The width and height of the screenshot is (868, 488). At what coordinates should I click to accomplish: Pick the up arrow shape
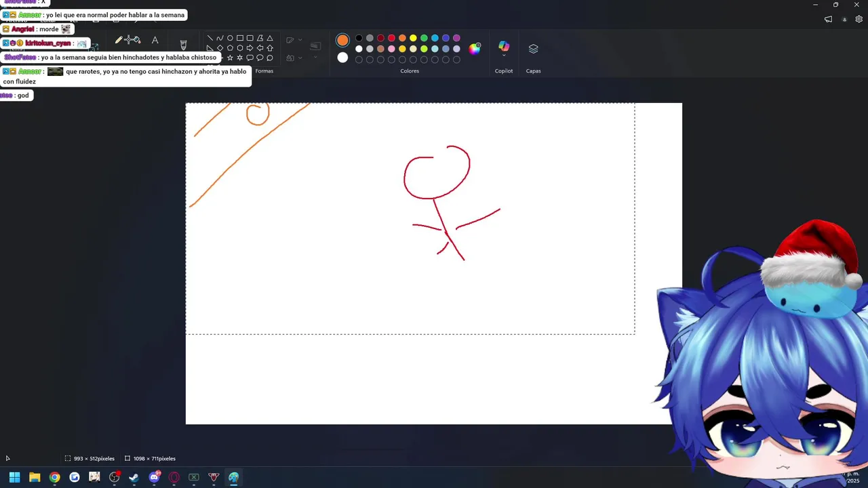(x=270, y=48)
